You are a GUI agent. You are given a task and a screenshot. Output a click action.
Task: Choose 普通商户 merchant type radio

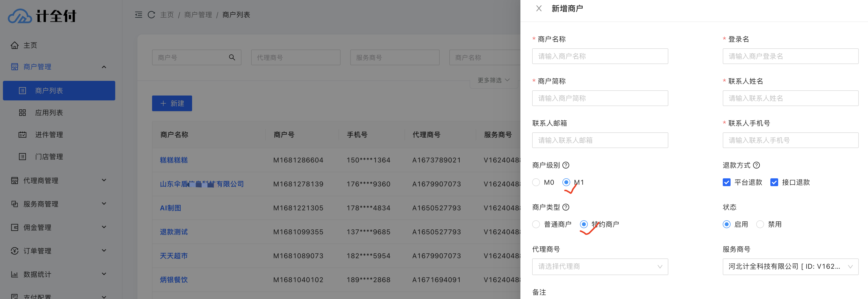pos(536,224)
